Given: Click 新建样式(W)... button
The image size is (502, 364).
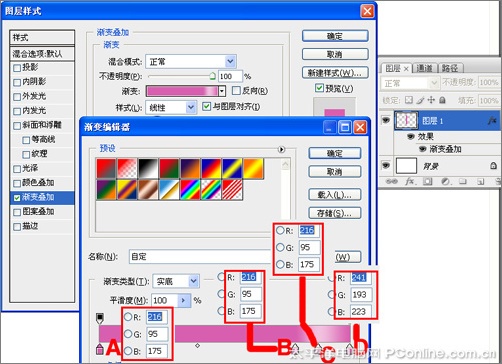Looking at the screenshot, I should click(335, 73).
